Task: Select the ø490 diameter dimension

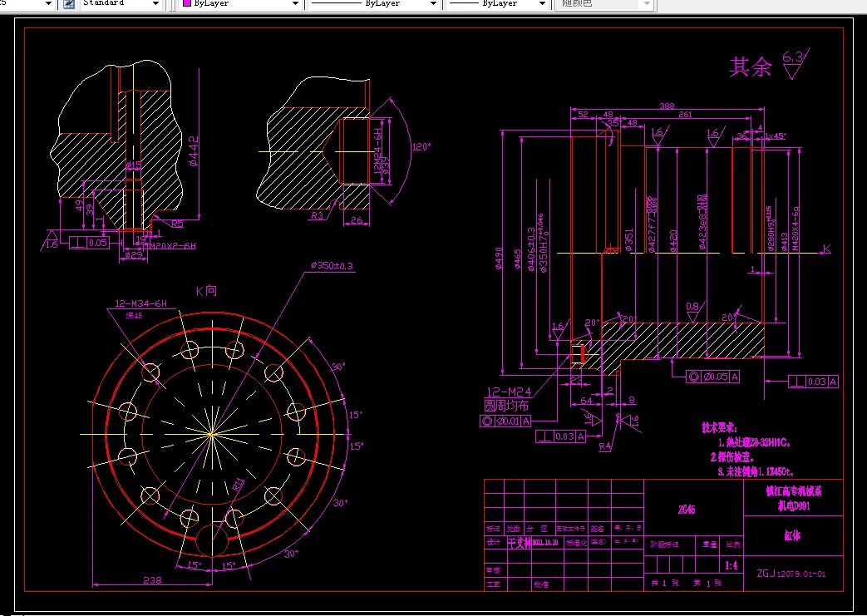Action: [500, 258]
